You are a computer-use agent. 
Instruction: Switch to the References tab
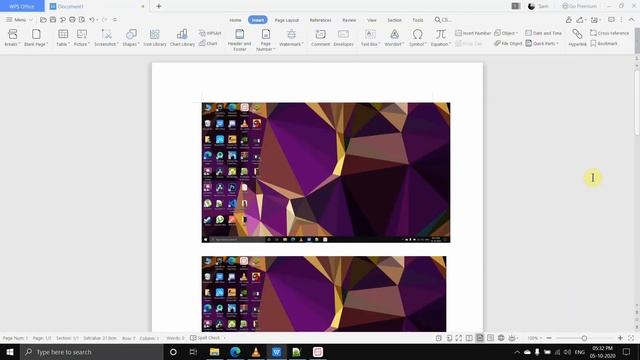click(x=320, y=20)
